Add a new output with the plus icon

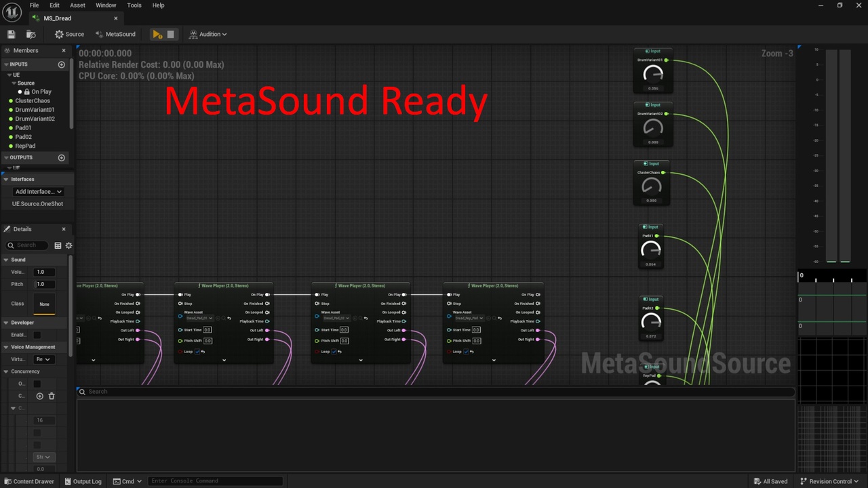point(62,158)
